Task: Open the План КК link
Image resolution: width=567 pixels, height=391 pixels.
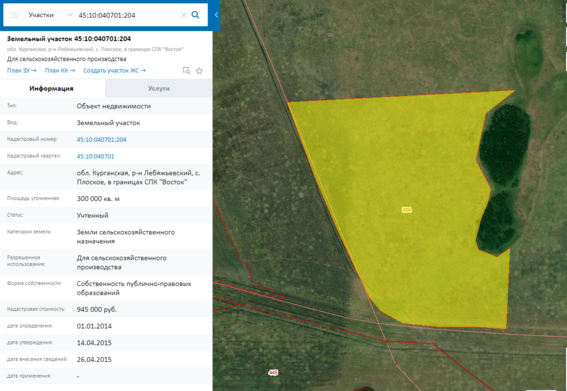Action: 60,71
